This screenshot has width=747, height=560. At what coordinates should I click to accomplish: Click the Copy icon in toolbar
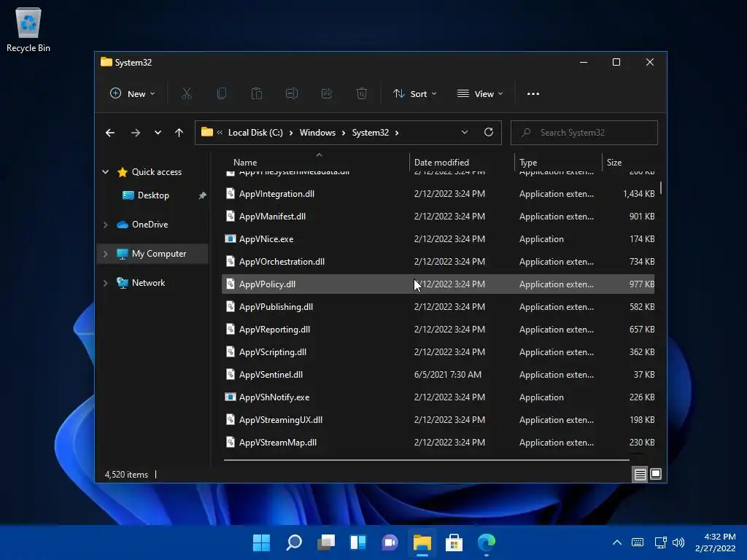(222, 94)
